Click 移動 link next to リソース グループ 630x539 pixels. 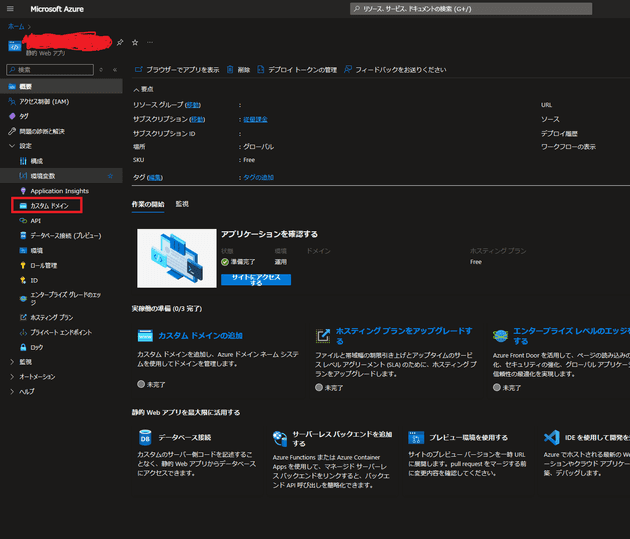[193, 105]
